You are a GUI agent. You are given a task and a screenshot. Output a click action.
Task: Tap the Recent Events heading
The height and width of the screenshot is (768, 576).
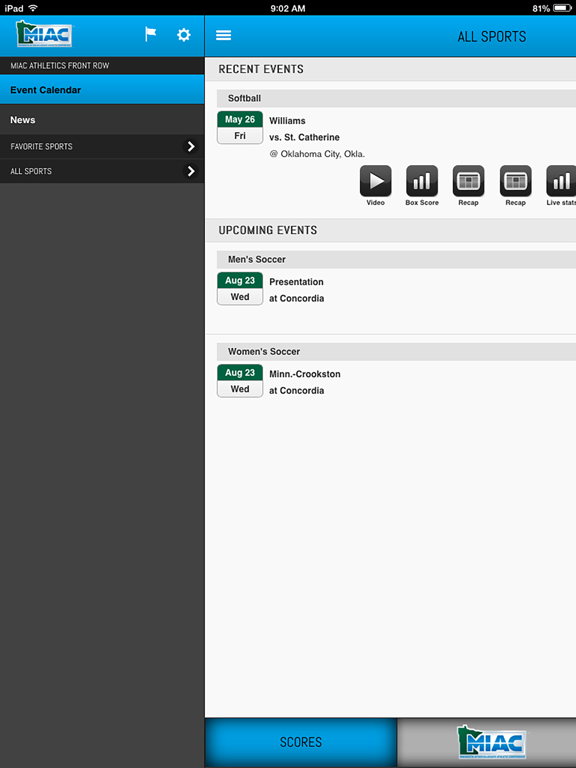tap(261, 69)
